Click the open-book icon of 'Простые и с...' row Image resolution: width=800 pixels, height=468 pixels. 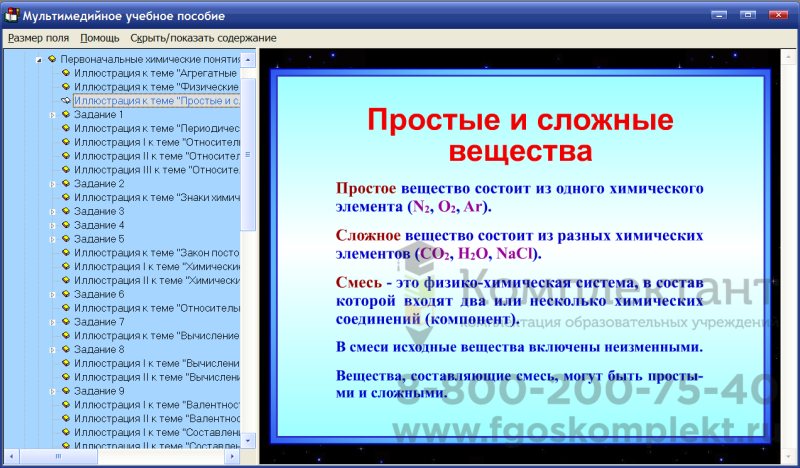click(66, 101)
